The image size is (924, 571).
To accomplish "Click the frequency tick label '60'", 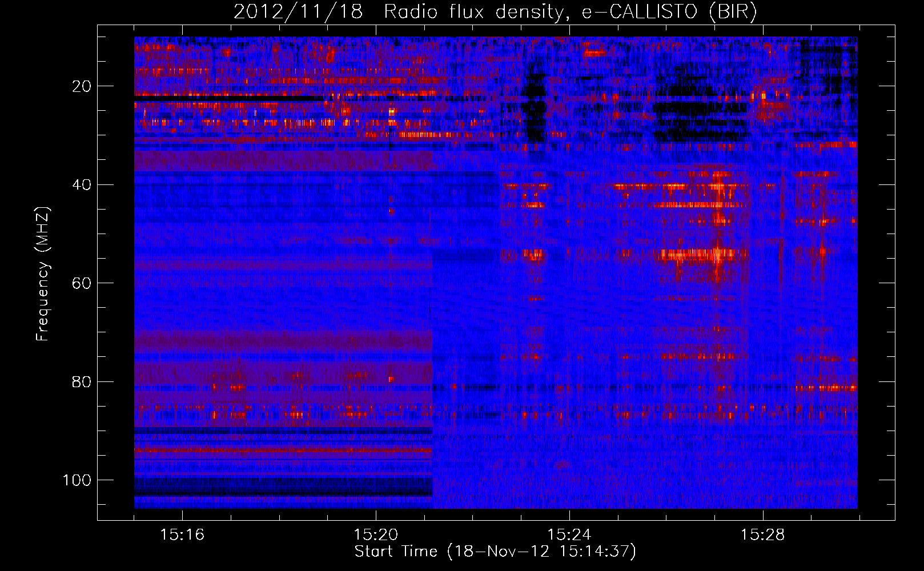I will pos(82,283).
